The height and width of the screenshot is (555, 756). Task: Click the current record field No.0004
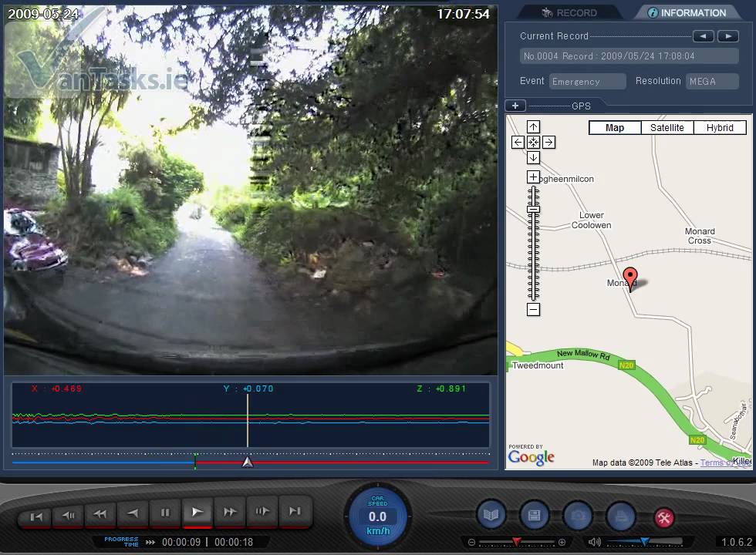coord(629,55)
